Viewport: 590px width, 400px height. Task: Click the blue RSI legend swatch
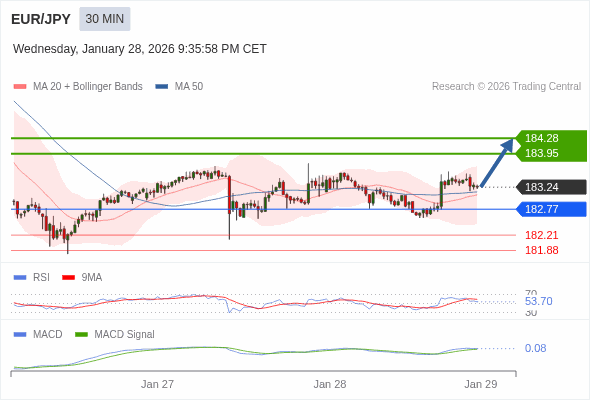(20, 278)
